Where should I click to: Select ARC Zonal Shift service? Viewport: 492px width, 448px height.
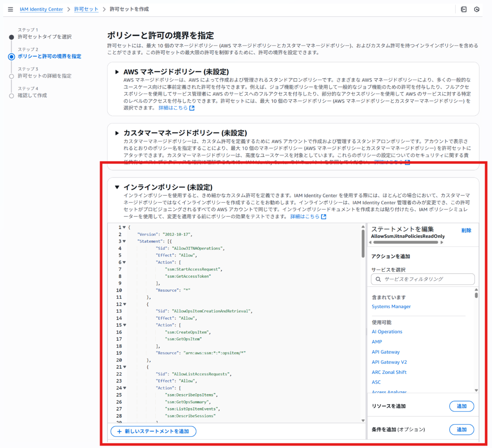pos(389,372)
